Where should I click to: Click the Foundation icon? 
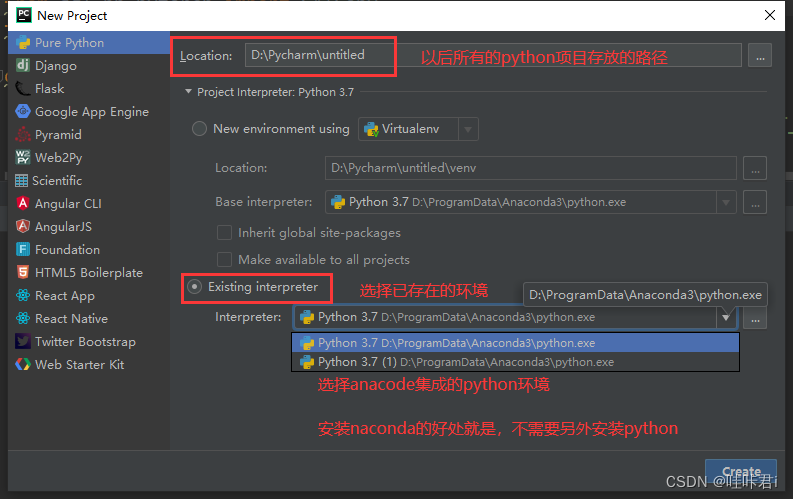click(23, 249)
